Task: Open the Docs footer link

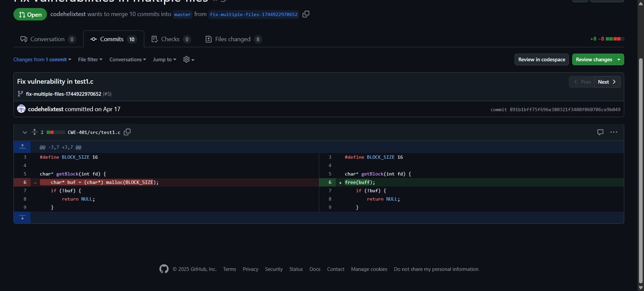Action: pyautogui.click(x=315, y=269)
